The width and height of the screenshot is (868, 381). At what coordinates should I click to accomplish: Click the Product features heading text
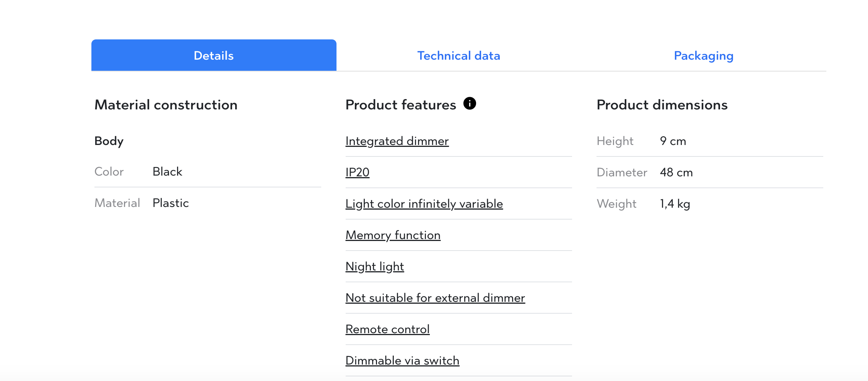[400, 105]
